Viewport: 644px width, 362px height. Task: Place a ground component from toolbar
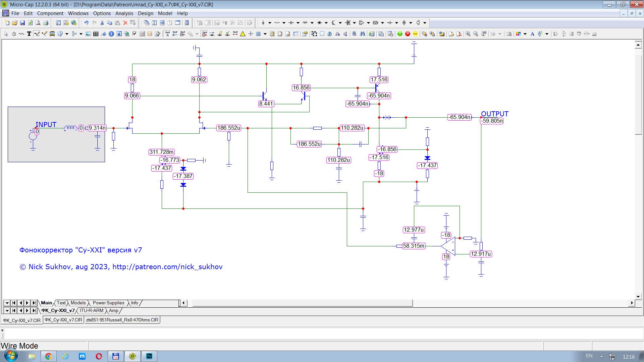click(263, 23)
